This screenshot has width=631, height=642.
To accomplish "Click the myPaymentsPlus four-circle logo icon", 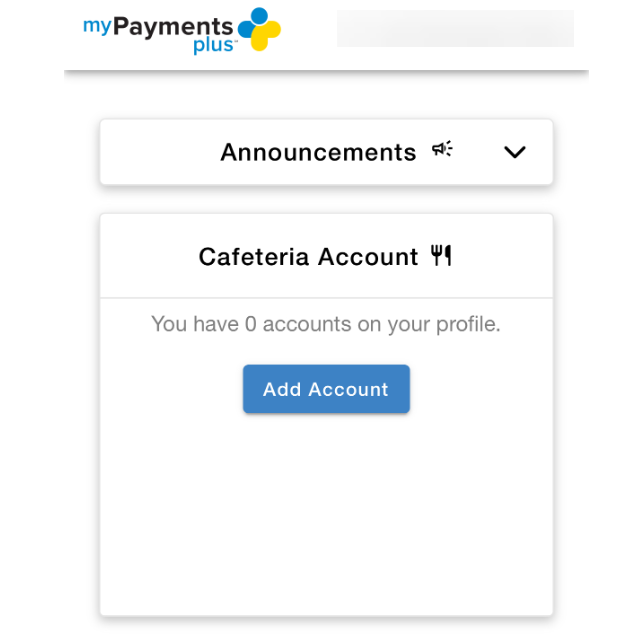I will [259, 29].
